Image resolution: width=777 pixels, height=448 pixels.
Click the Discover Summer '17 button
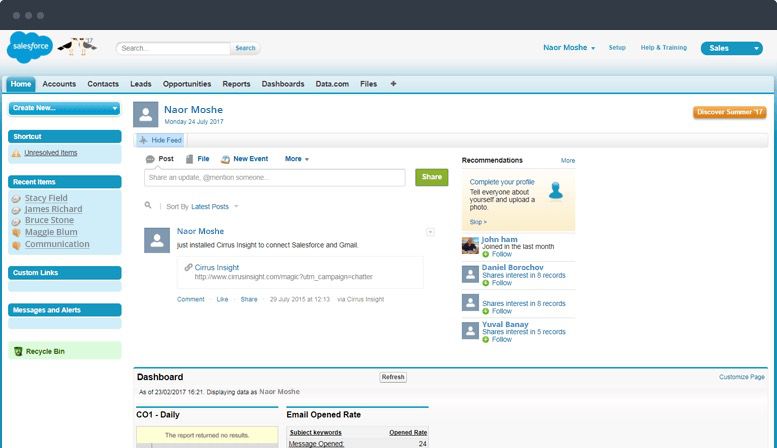coord(729,112)
